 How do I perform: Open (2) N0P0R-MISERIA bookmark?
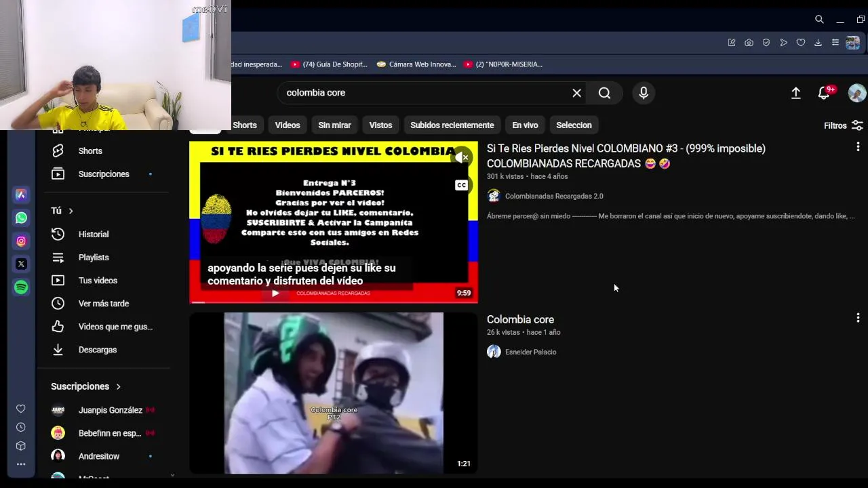(x=503, y=64)
